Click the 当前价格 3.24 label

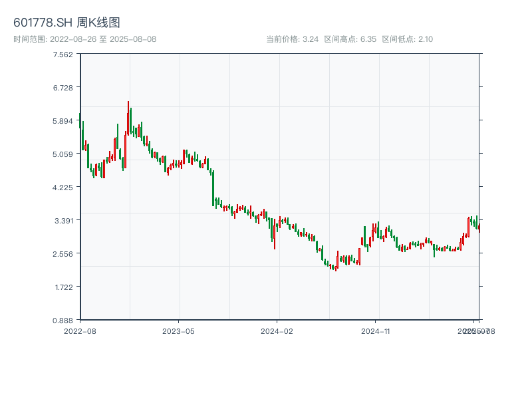point(292,39)
